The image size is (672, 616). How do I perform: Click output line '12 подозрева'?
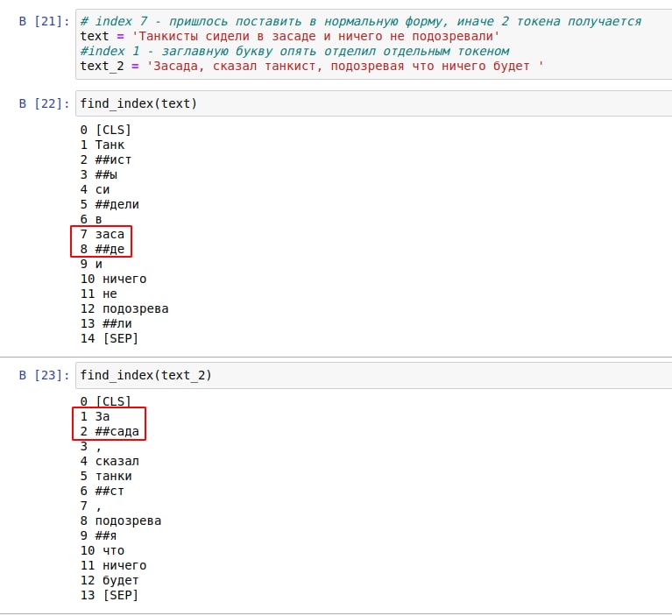coord(124,309)
